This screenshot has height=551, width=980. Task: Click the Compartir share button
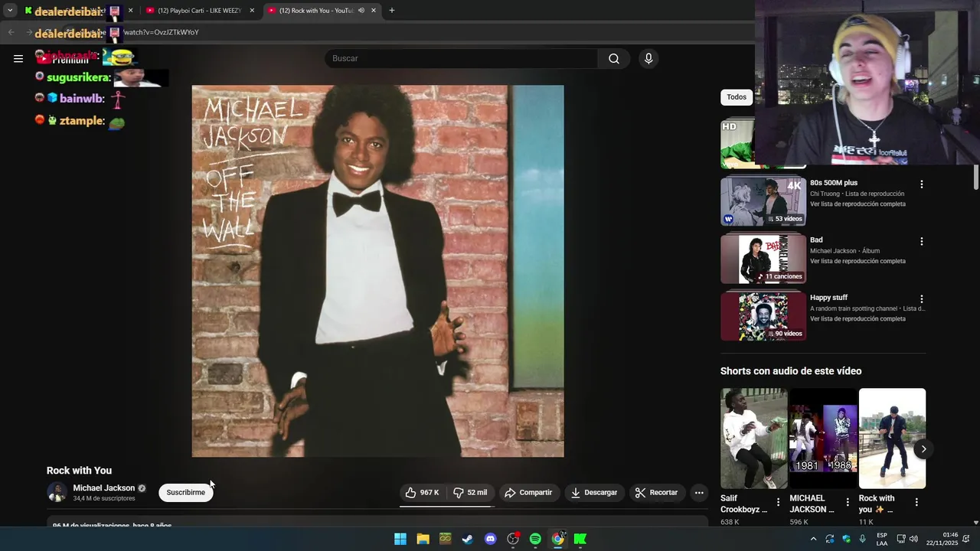[x=528, y=493]
